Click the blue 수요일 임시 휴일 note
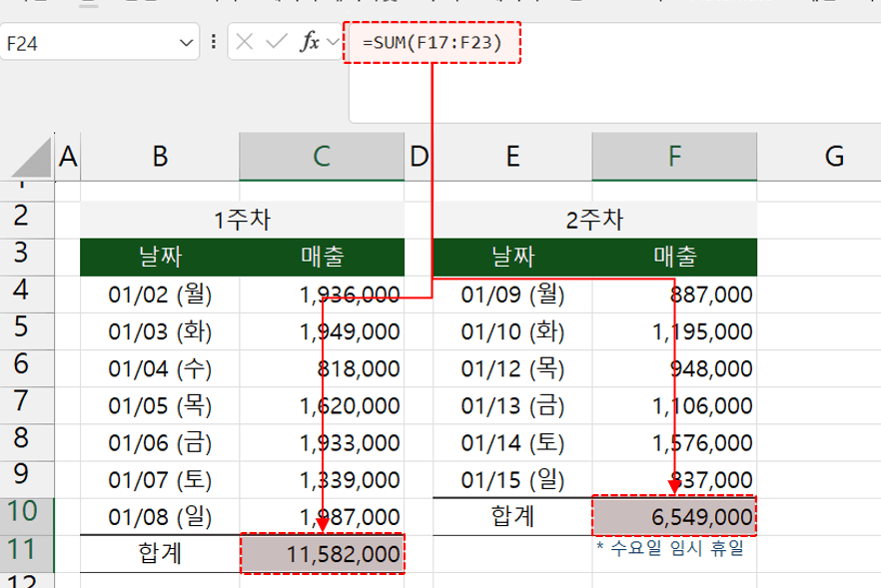The image size is (881, 588). [x=667, y=547]
